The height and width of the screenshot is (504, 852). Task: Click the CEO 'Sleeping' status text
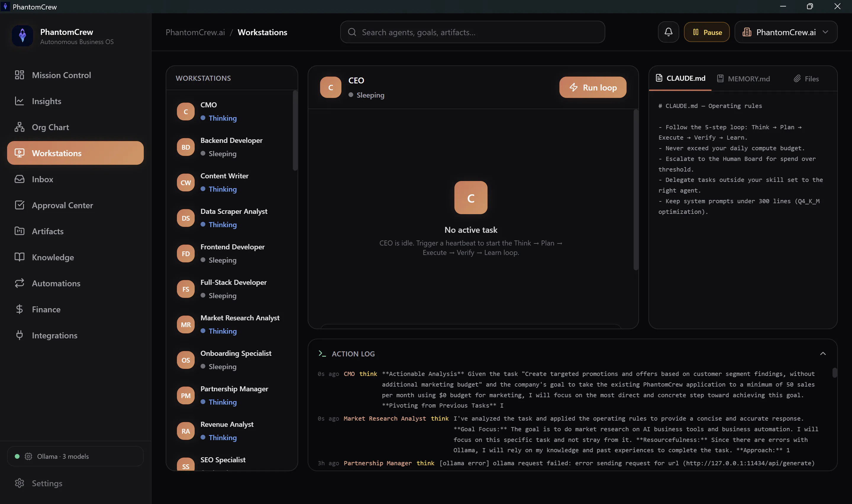370,95
